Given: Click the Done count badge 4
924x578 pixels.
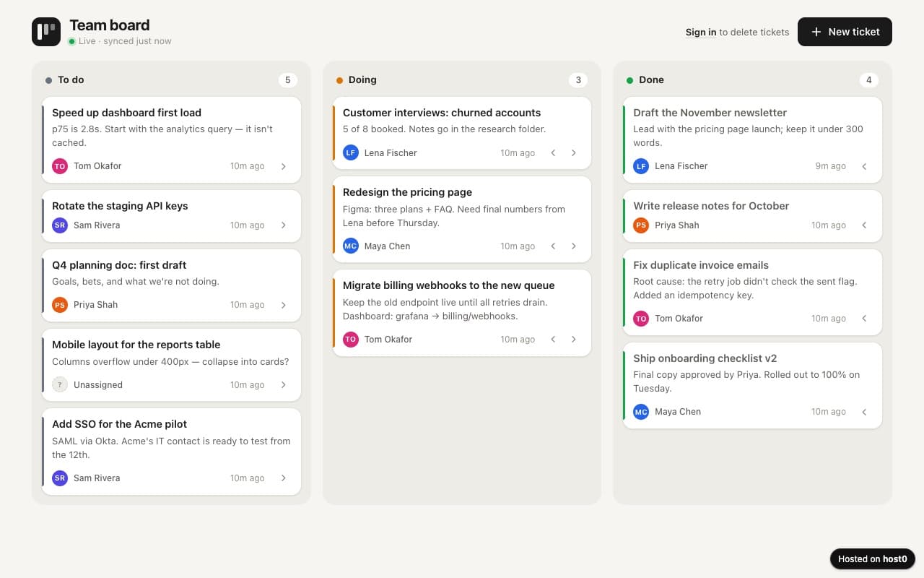Looking at the screenshot, I should coord(869,80).
